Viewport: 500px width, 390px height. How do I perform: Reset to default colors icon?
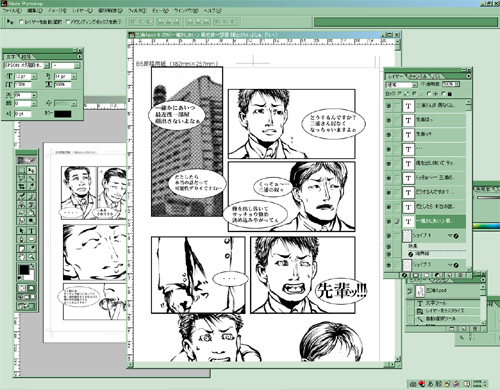(20, 278)
